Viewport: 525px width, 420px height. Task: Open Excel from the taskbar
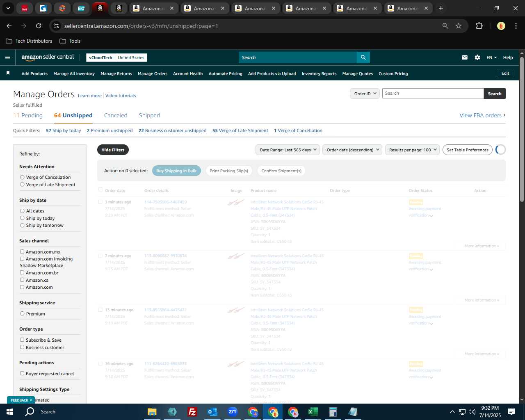click(313, 412)
